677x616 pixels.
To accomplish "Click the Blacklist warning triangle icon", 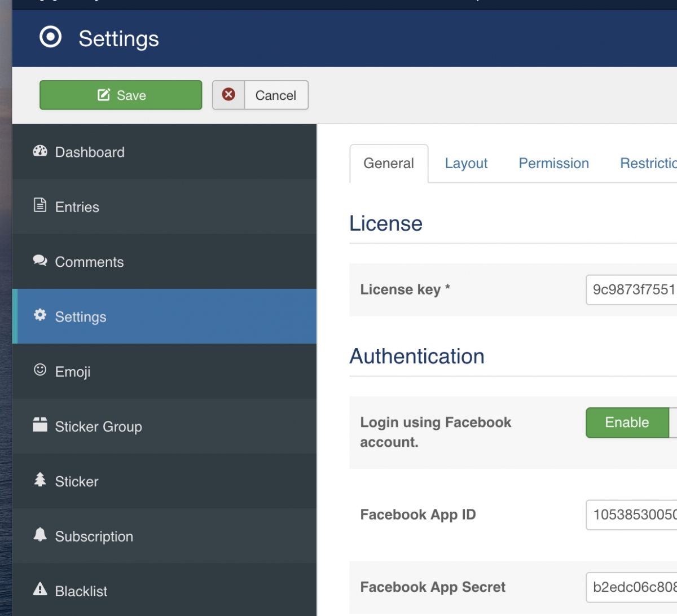I will [x=40, y=589].
